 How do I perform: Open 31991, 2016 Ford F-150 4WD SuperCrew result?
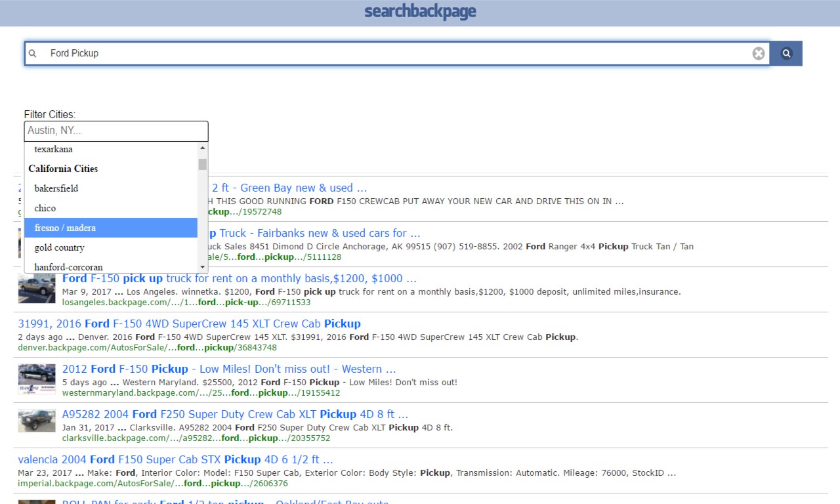pyautogui.click(x=189, y=324)
